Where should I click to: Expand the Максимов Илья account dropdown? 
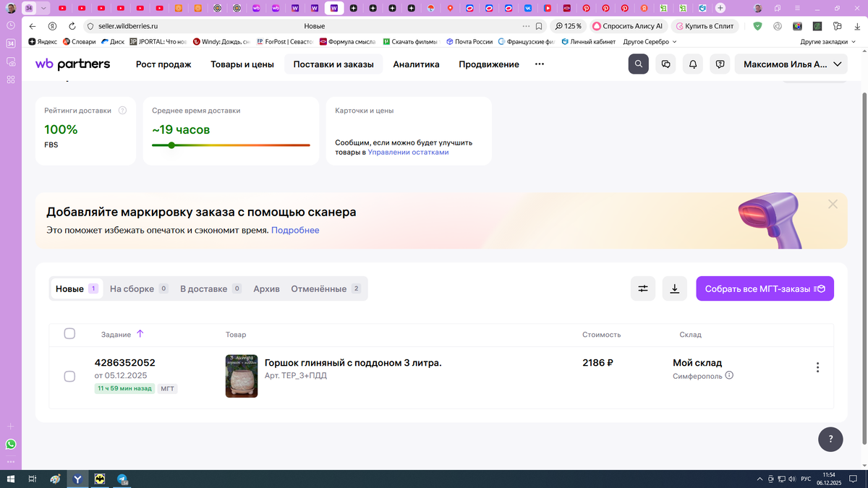(791, 64)
